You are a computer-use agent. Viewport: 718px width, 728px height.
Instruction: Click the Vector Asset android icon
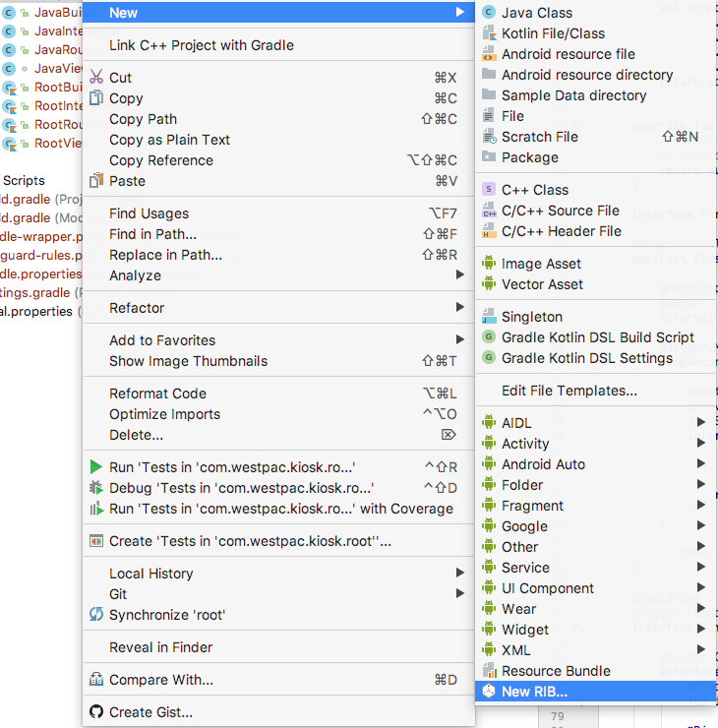(489, 284)
